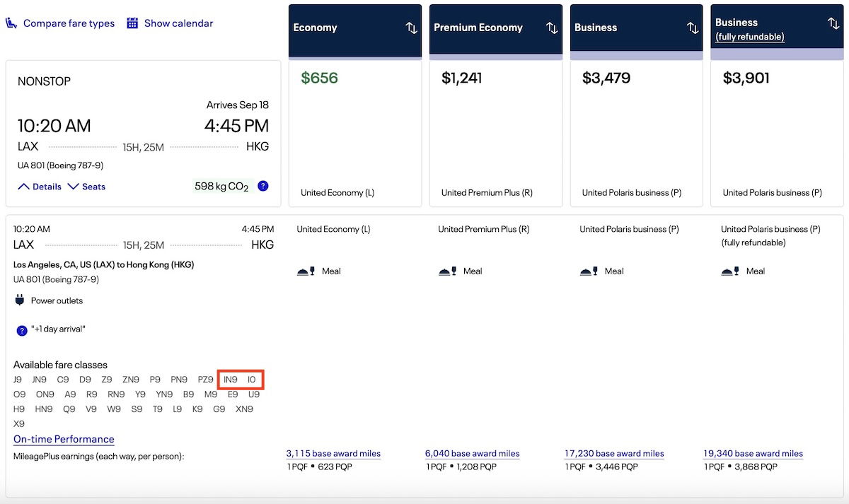Viewport: 849px width, 504px height.
Task: Click 1 PQF 623 PQP earnings text
Action: click(x=319, y=467)
